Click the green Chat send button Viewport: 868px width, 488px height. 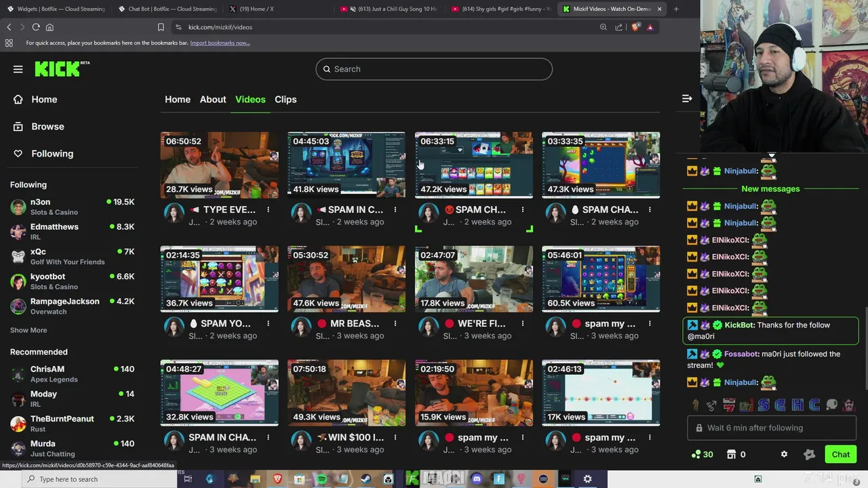(840, 455)
